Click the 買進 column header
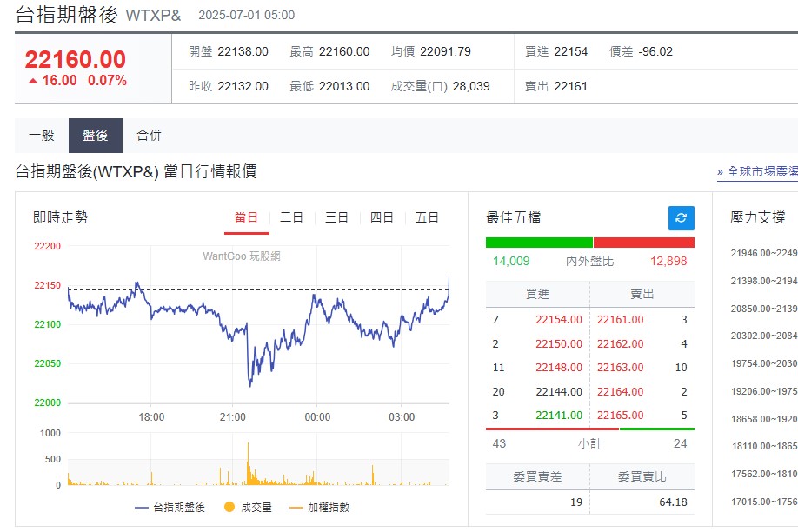 [x=537, y=295]
